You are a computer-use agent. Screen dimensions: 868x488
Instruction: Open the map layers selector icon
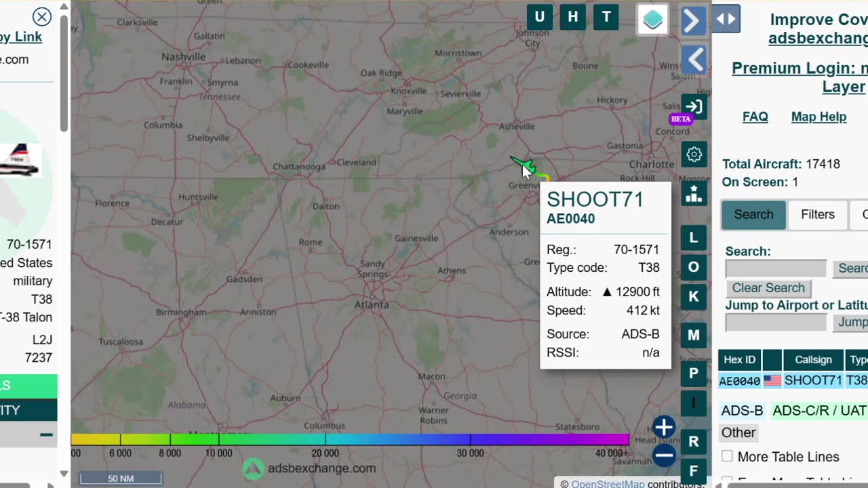click(x=652, y=20)
